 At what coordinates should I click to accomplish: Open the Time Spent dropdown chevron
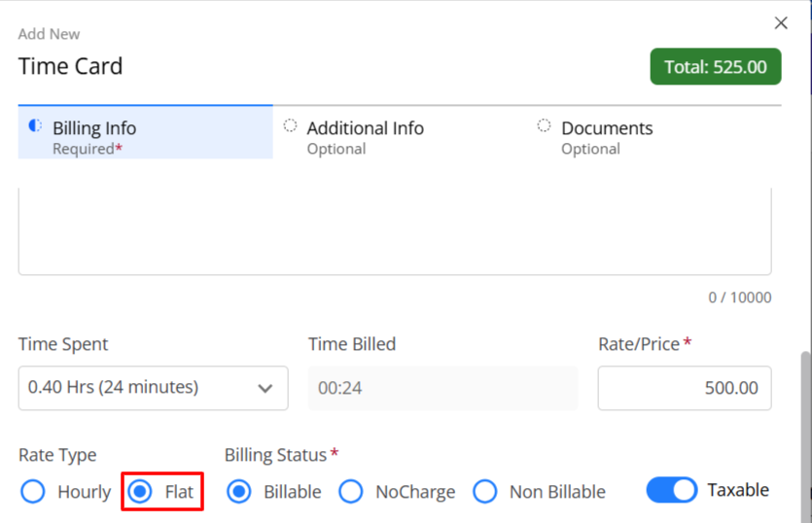265,389
